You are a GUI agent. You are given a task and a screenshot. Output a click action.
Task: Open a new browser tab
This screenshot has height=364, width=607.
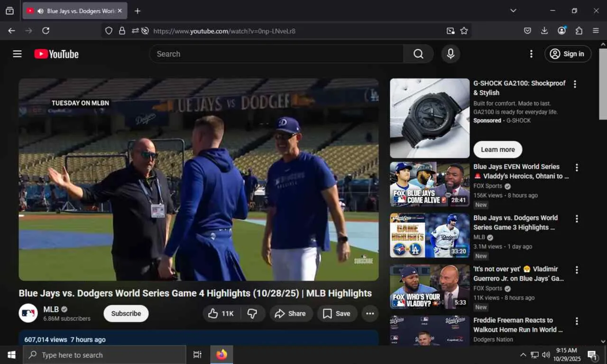(138, 11)
